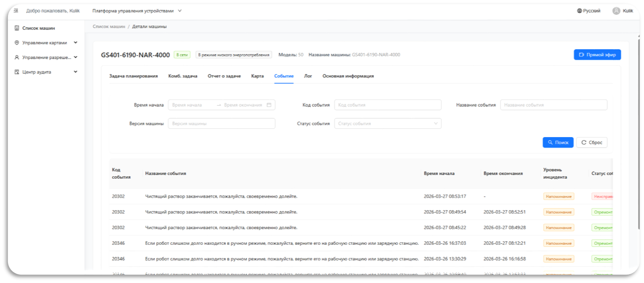The width and height of the screenshot is (644, 283).
Task: Click the В режиме низкого энергопотребления tag
Action: pyautogui.click(x=234, y=55)
